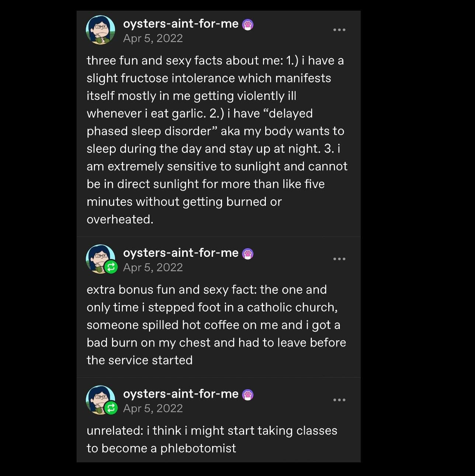The height and width of the screenshot is (476, 475).
Task: Expand more options on the phlebotomist post
Action: click(x=339, y=400)
